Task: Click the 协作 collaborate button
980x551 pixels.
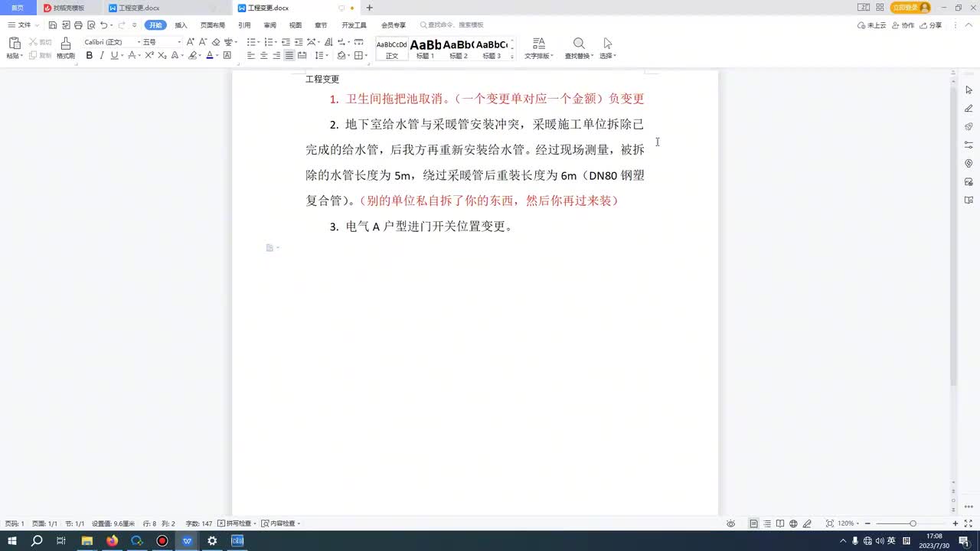Action: pos(904,25)
